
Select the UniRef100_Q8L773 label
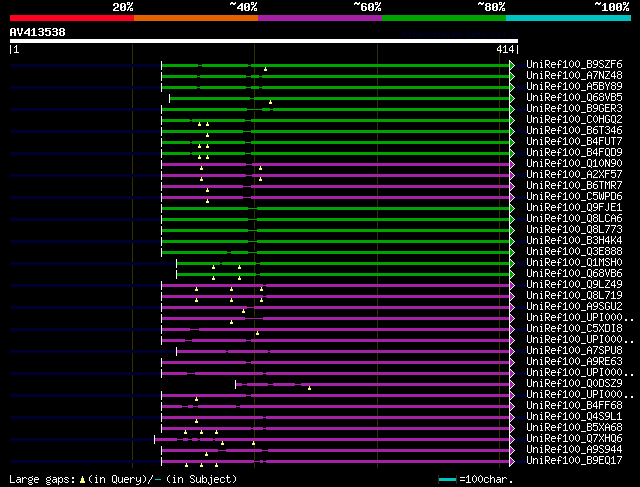tap(574, 230)
